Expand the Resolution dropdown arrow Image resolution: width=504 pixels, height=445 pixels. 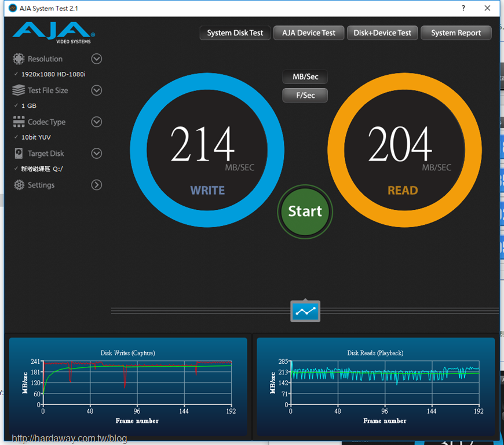click(x=96, y=59)
